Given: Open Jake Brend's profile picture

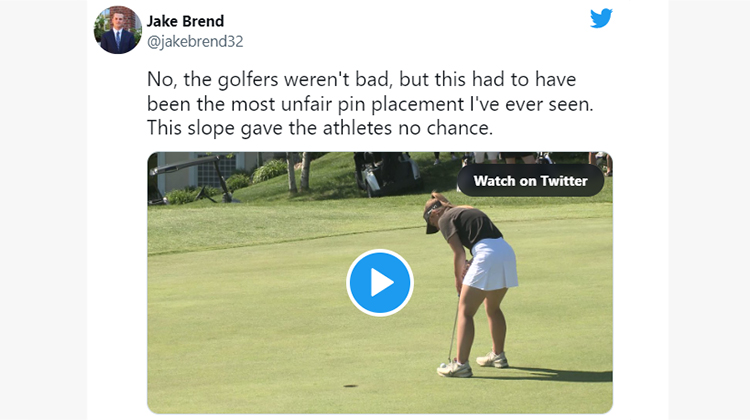Looking at the screenshot, I should pos(118,30).
